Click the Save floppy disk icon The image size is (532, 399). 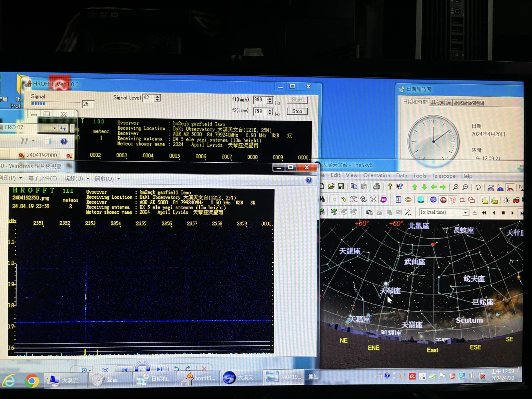point(341,186)
